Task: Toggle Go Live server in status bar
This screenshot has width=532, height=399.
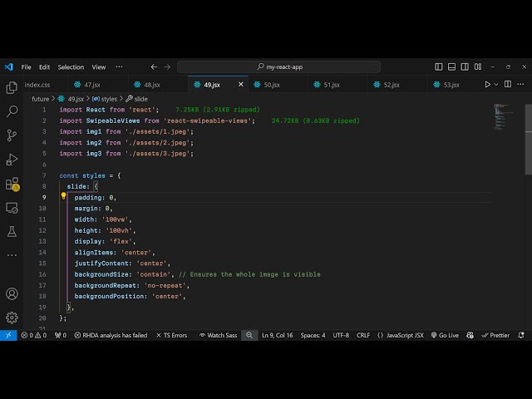Action: (445, 335)
